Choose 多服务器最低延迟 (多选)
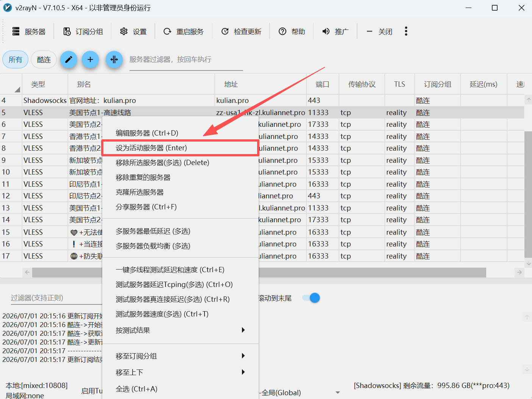The width and height of the screenshot is (532, 399). 180,231
